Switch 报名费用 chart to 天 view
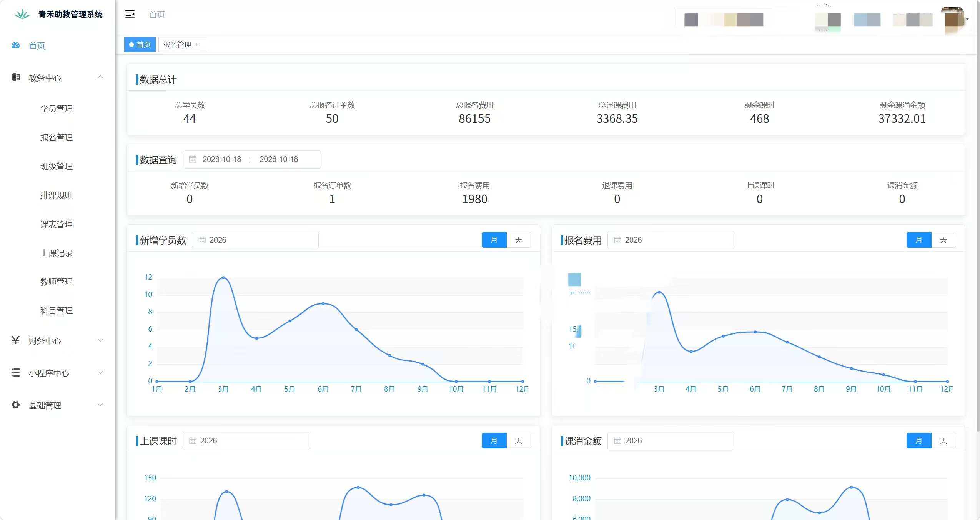The width and height of the screenshot is (980, 520). (943, 240)
